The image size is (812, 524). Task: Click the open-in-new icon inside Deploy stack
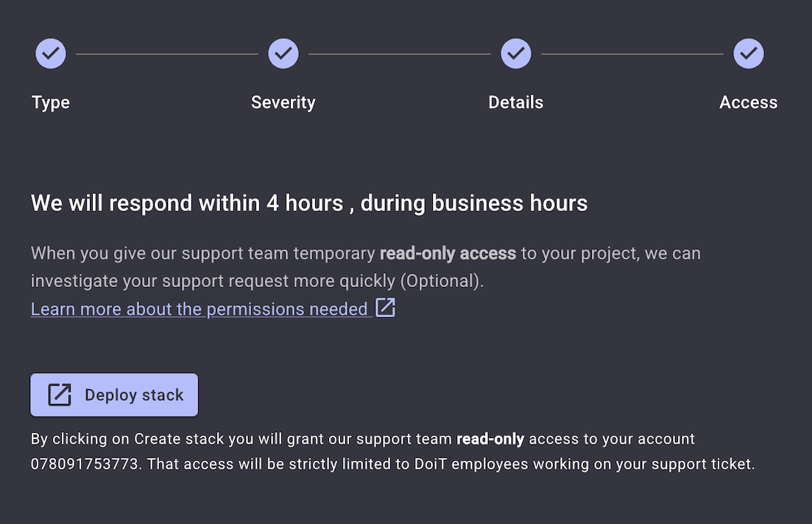(x=60, y=395)
